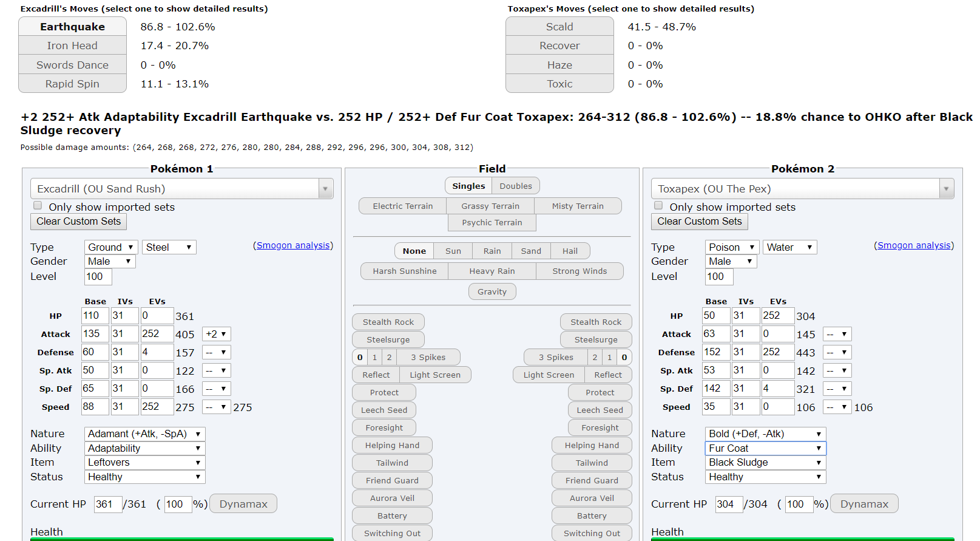Switch to Doubles format
This screenshot has height=541, width=980.
515,186
